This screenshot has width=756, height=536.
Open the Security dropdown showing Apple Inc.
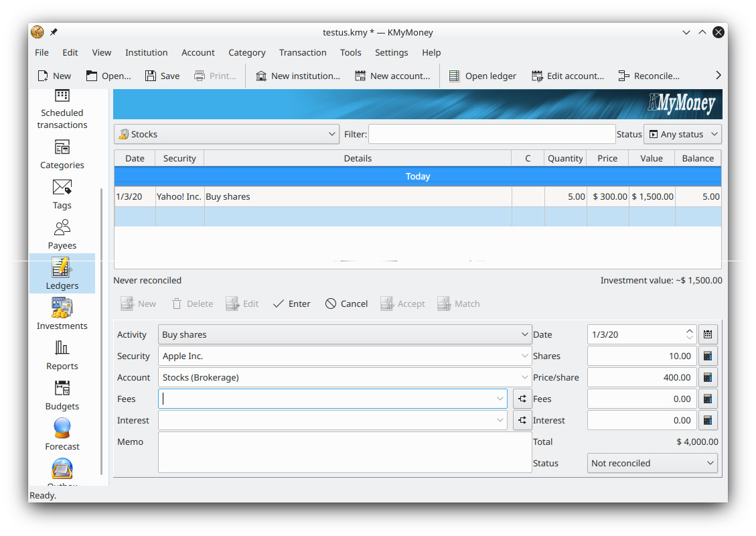pos(345,356)
